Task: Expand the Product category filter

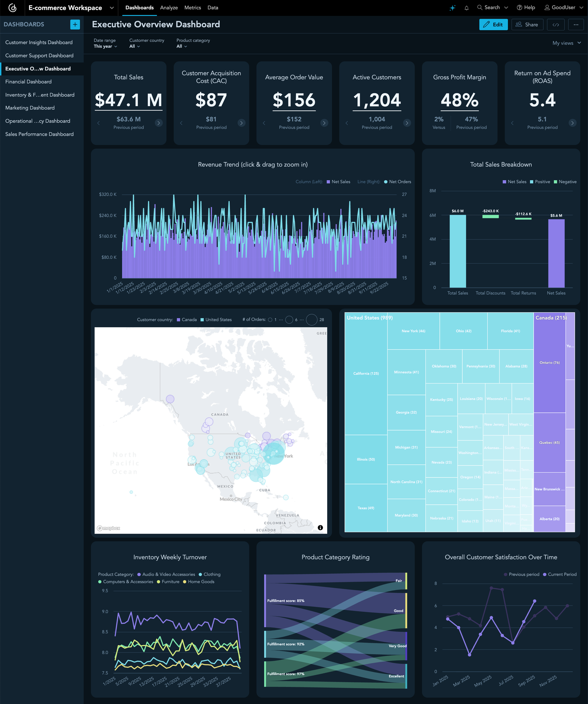Action: (181, 46)
